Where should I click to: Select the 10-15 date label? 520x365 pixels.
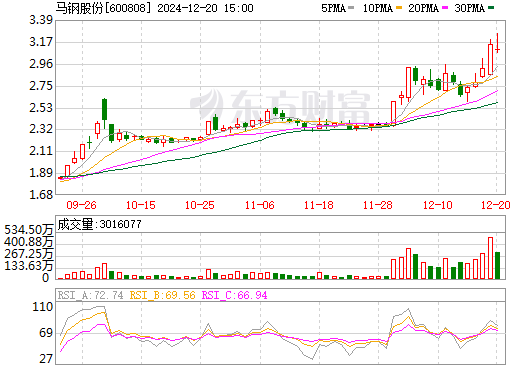[x=141, y=205]
